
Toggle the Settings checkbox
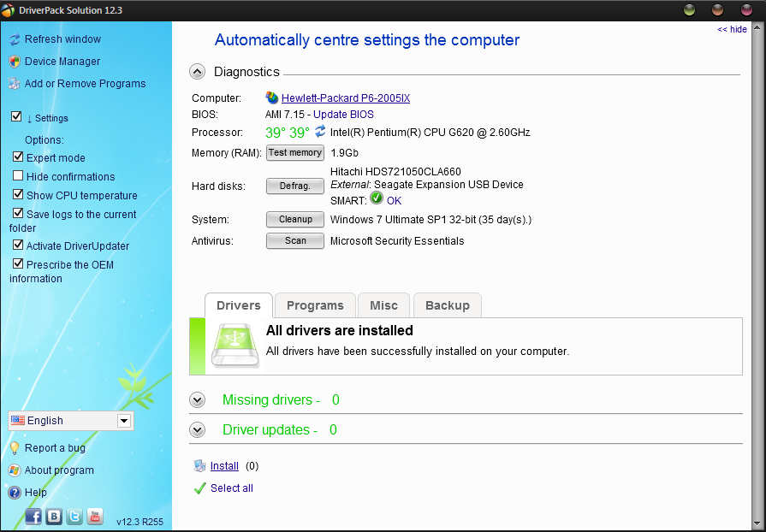(16, 116)
